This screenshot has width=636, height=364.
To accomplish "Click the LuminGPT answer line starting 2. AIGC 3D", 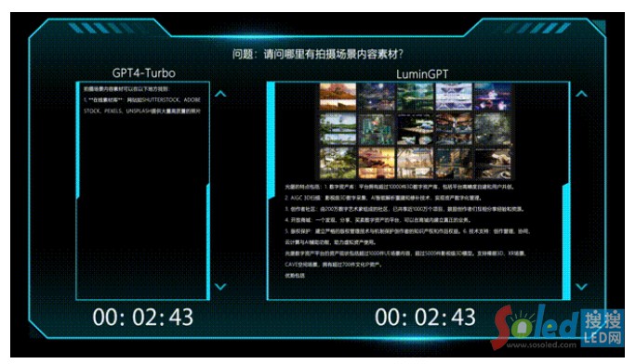I will 383,198.
